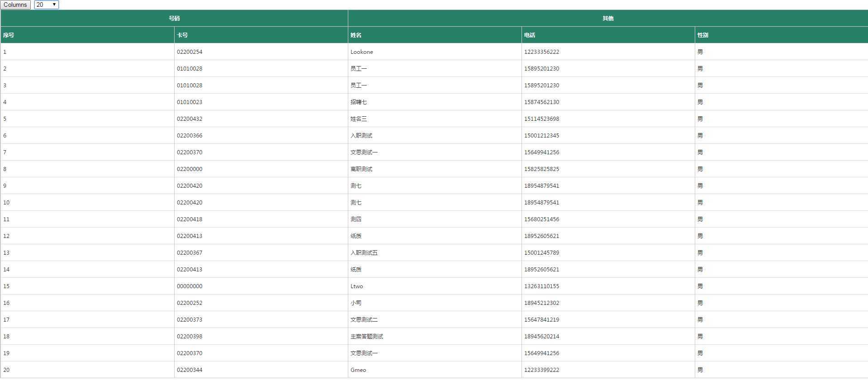This screenshot has width=868, height=380.
Task: Select phone number 15001245789
Action: (541, 253)
